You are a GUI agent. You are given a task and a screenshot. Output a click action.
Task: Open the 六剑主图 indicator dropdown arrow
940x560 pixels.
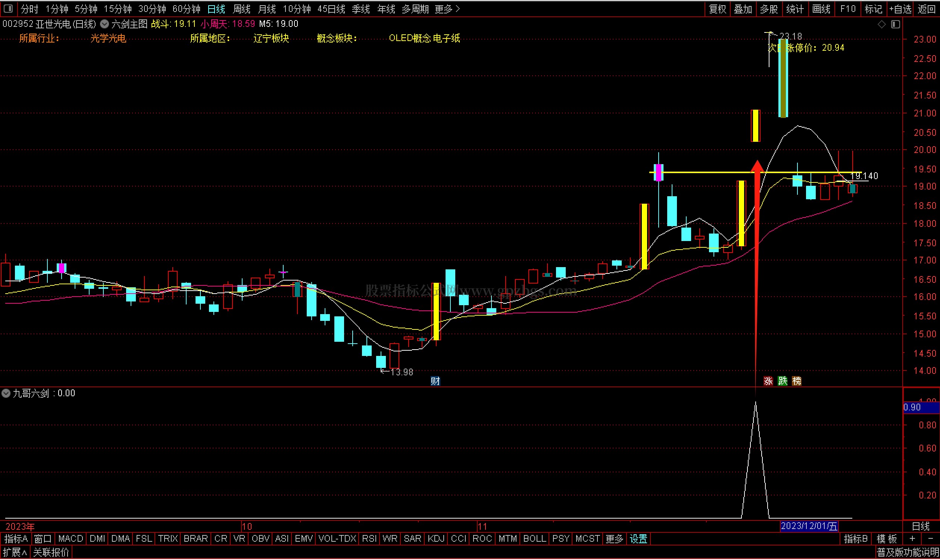(x=104, y=24)
